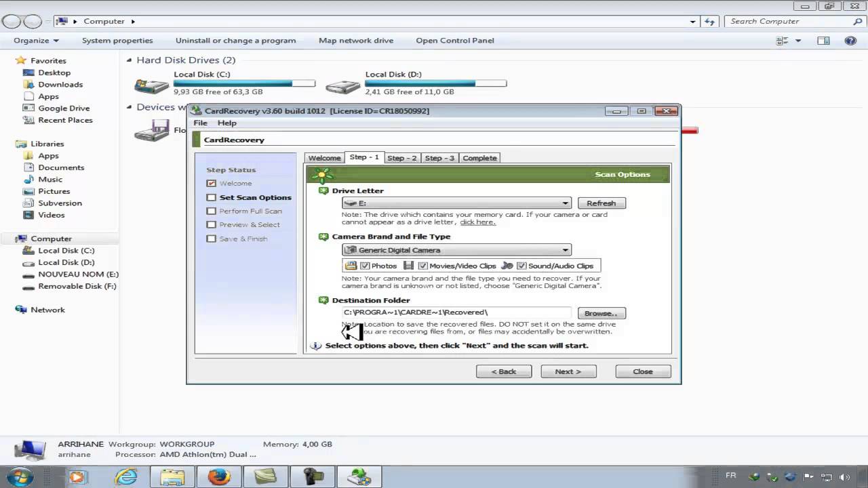Click the < Back button
This screenshot has height=488, width=868.
pos(504,371)
